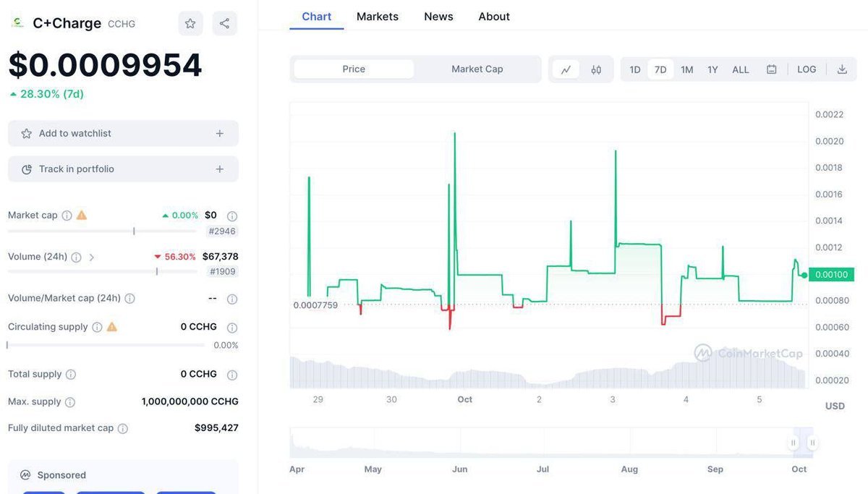Image resolution: width=868 pixels, height=494 pixels.
Task: Click Circulating supply info icon
Action: (x=97, y=327)
